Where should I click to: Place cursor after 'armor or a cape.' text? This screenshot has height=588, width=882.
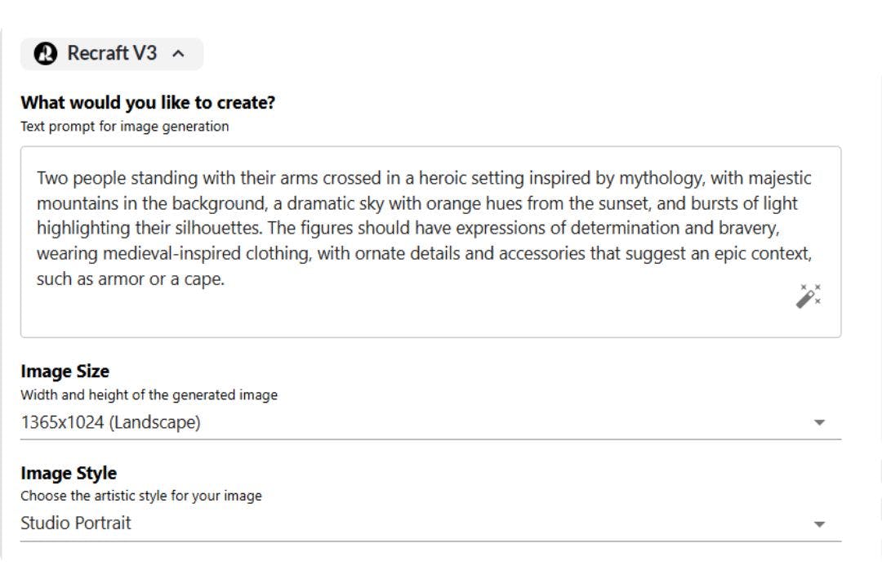(225, 279)
